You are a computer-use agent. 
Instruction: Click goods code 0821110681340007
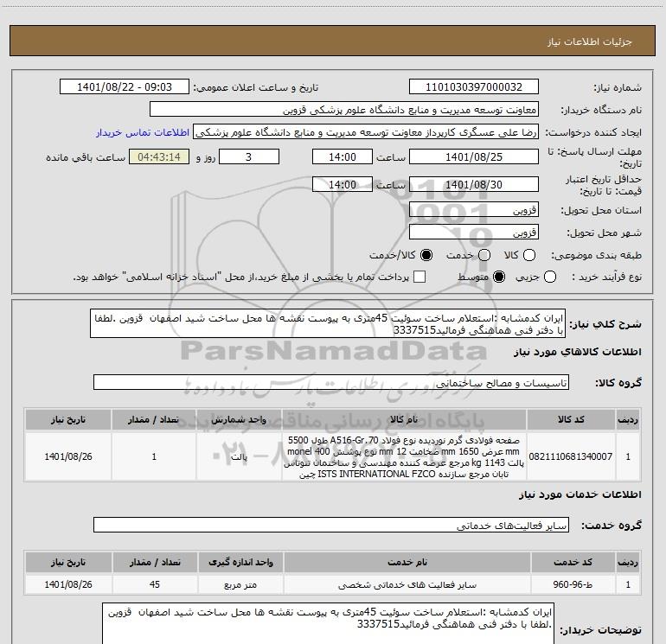click(x=571, y=456)
